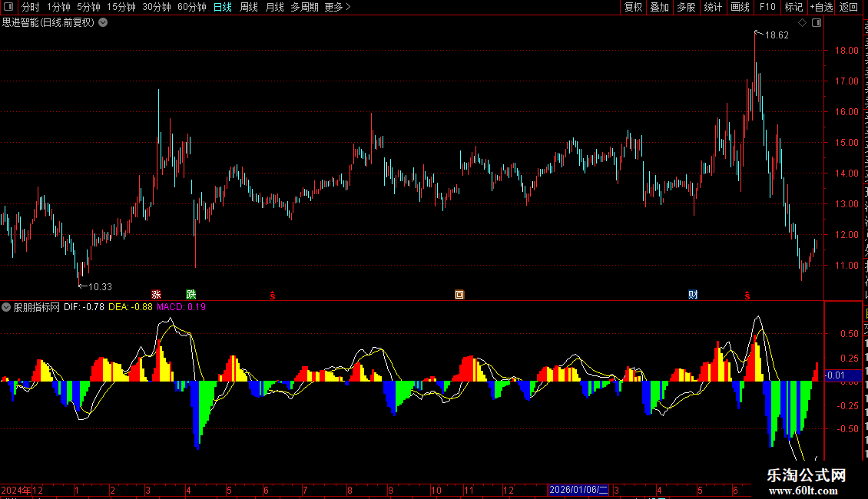This screenshot has height=499, width=868.
Task: Switch to 月线 monthly chart
Action: point(274,7)
